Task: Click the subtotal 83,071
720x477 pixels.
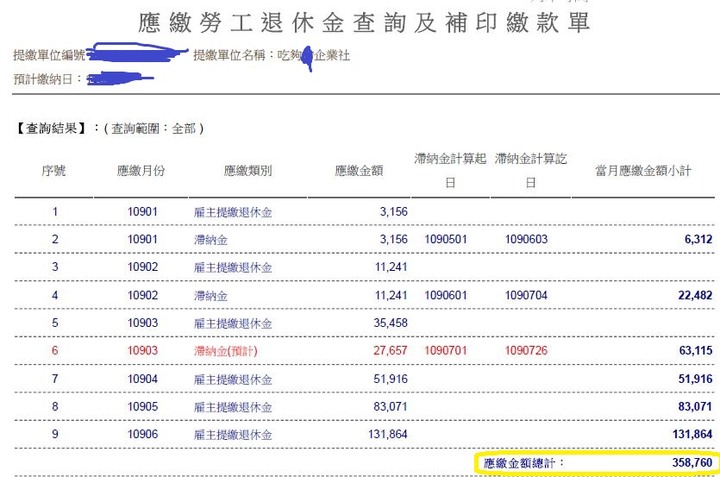Action: 695,407
